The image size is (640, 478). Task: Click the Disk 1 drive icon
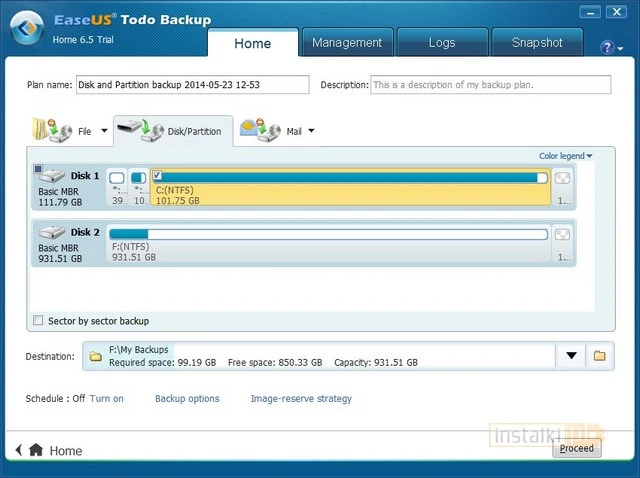[x=52, y=176]
